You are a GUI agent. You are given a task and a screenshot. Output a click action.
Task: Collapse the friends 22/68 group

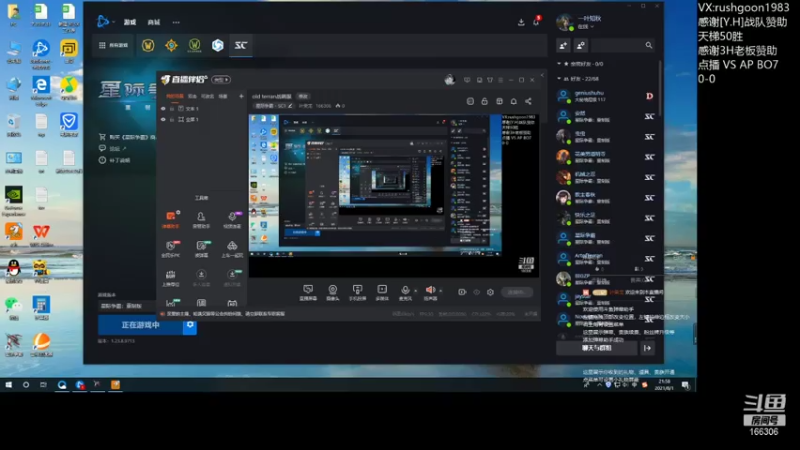point(579,79)
